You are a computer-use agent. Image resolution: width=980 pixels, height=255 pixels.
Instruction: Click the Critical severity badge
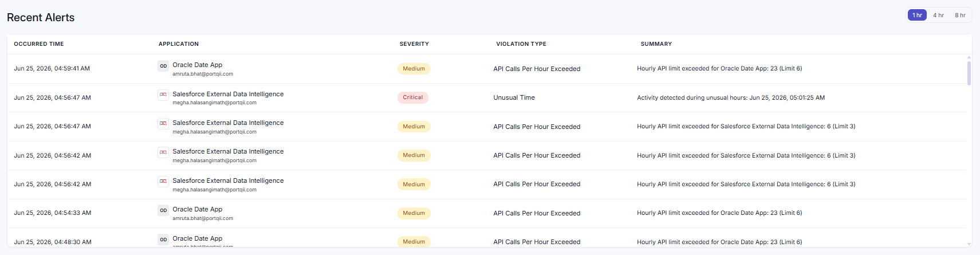[413, 97]
